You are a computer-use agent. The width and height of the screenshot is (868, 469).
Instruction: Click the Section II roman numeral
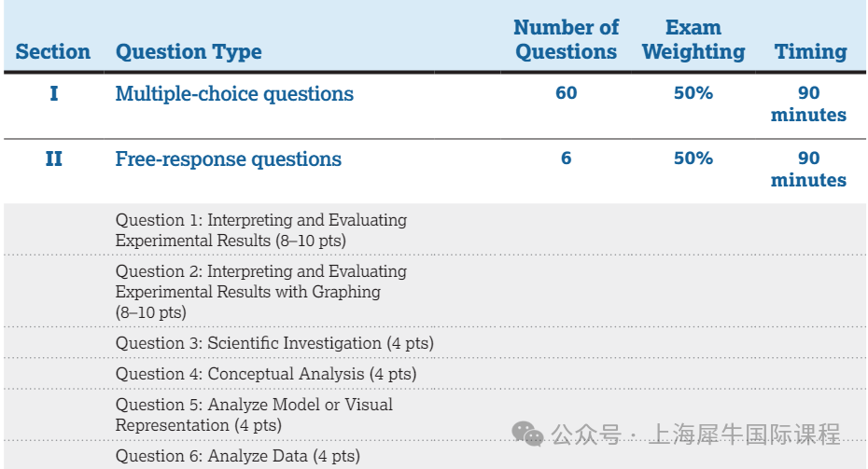53,159
